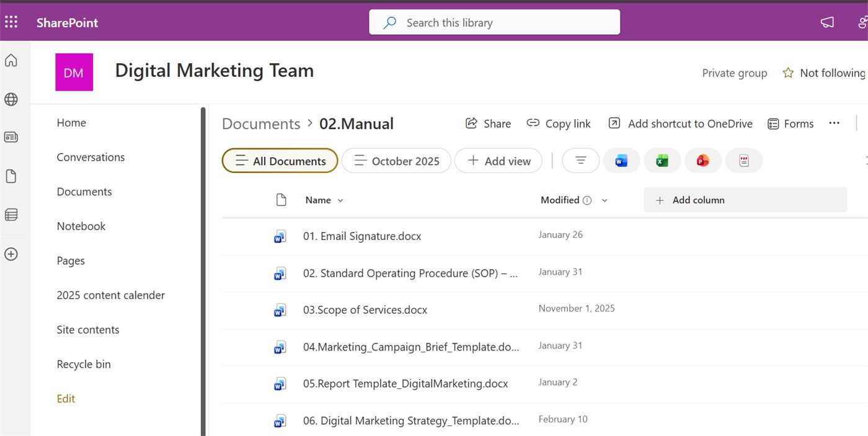Open 03.Scope of Services.docx
This screenshot has height=436, width=868.
click(x=365, y=310)
